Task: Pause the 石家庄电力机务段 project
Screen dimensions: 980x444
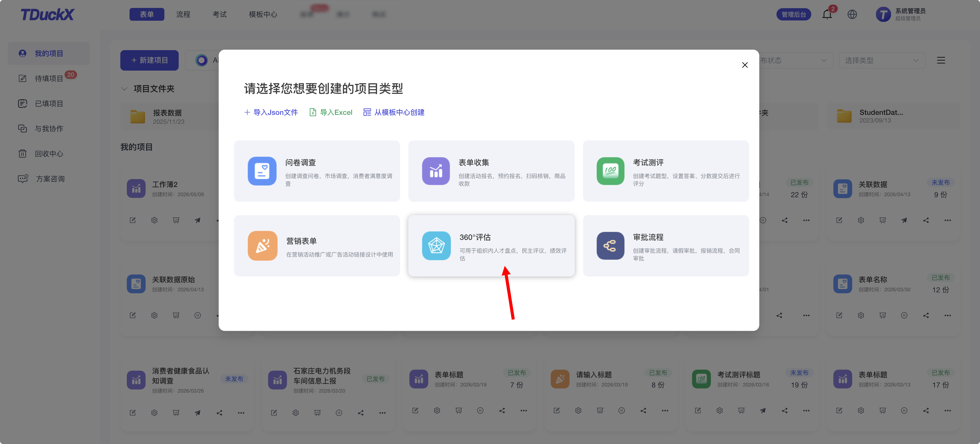Action: 339,413
